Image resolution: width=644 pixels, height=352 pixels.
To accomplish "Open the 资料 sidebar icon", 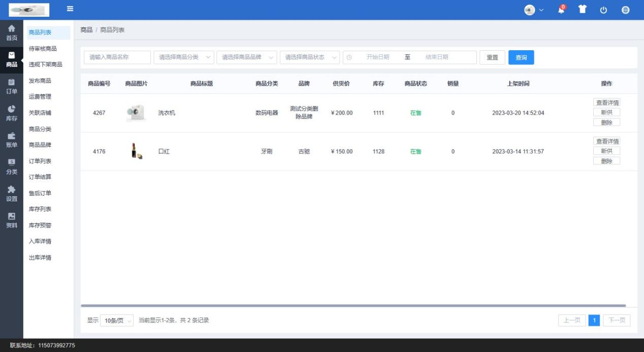I will click(x=11, y=221).
